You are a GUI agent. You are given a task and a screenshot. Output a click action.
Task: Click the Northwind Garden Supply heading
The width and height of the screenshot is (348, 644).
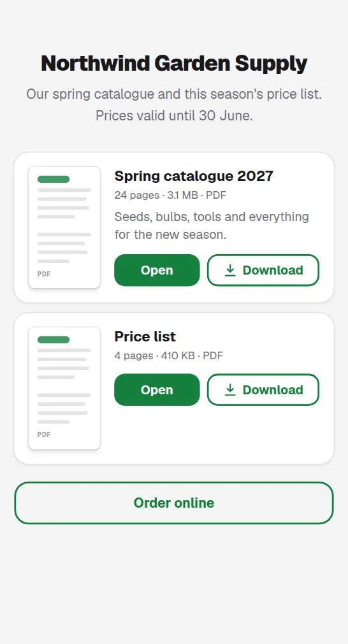click(x=174, y=64)
